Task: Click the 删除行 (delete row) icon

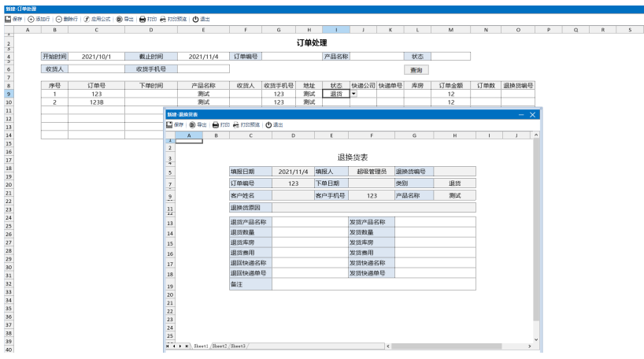Action: [x=59, y=18]
